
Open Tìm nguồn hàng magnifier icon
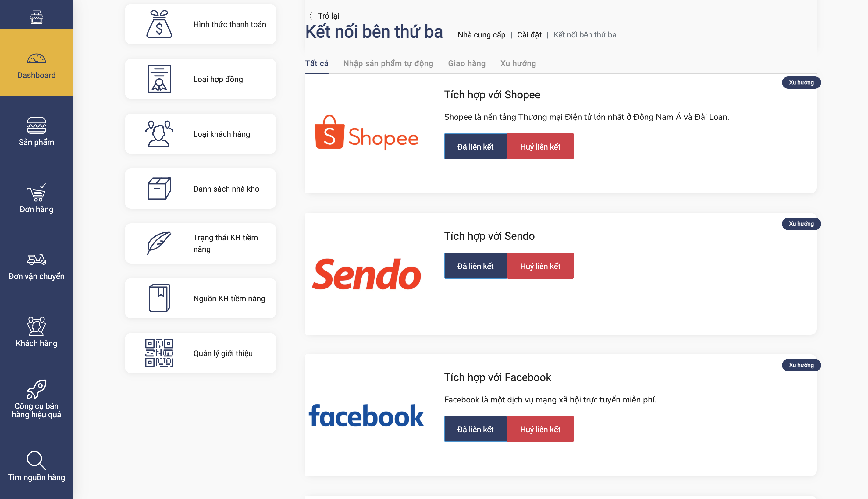point(36,460)
